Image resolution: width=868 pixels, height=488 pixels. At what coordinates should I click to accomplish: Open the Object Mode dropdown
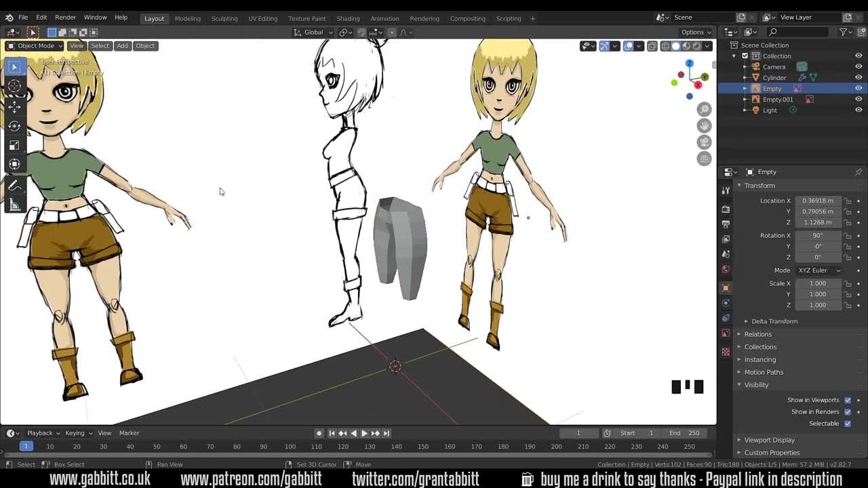33,45
